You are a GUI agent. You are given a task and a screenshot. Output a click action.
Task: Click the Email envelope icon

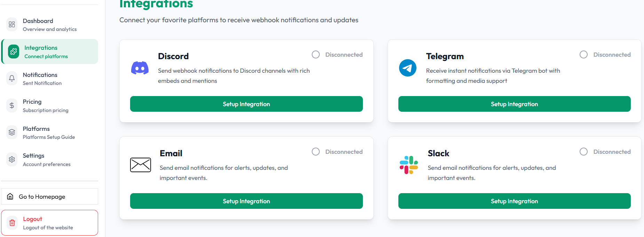[x=141, y=165]
